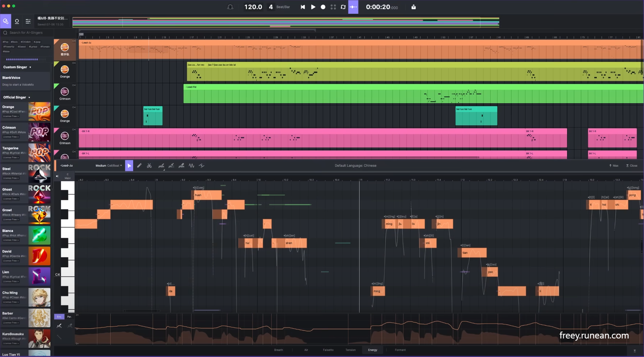Toggle loop playback in the transport bar

coord(343,7)
